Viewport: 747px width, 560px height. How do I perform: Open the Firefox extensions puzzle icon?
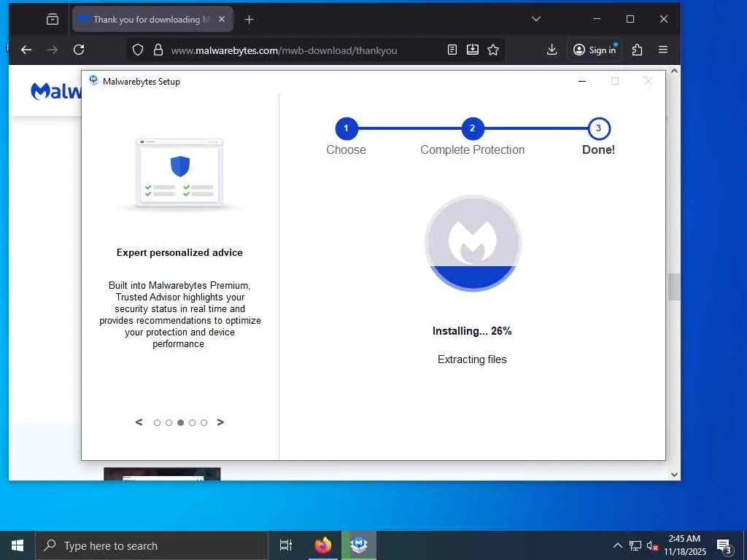(x=637, y=50)
